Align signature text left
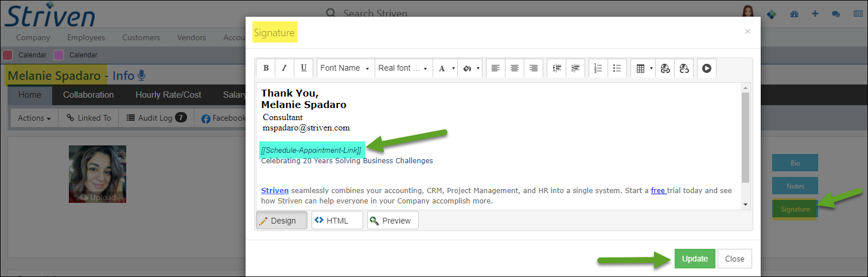868x277 pixels. tap(496, 68)
